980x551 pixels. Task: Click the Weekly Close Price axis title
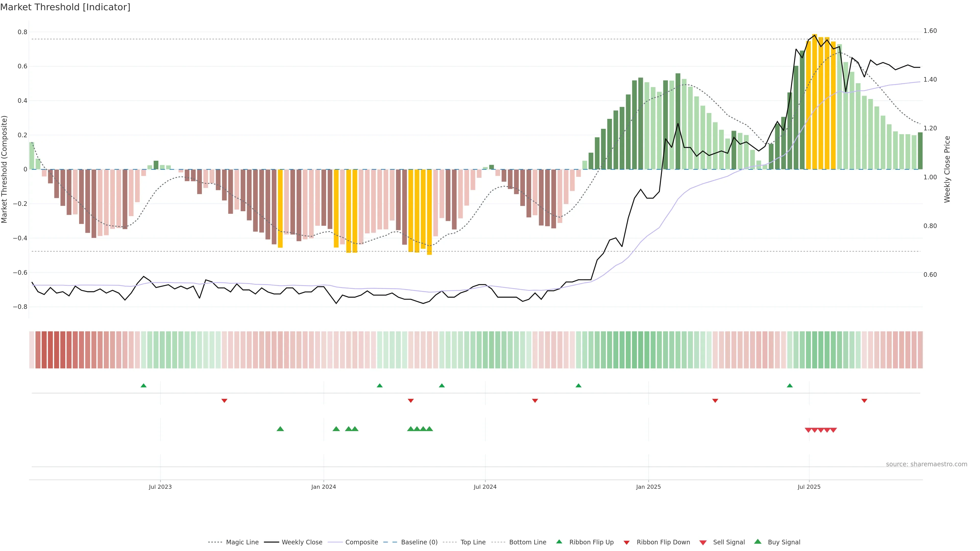(947, 169)
